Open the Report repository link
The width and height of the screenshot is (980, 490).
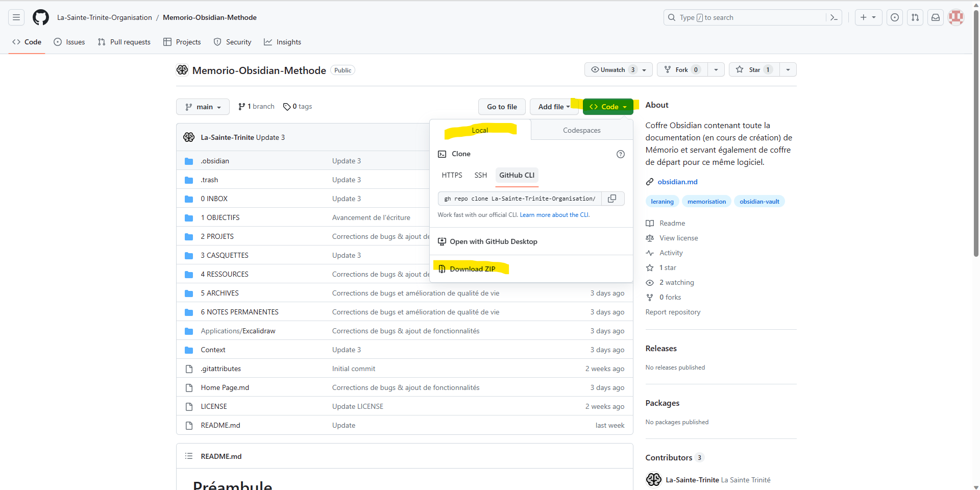click(x=673, y=312)
